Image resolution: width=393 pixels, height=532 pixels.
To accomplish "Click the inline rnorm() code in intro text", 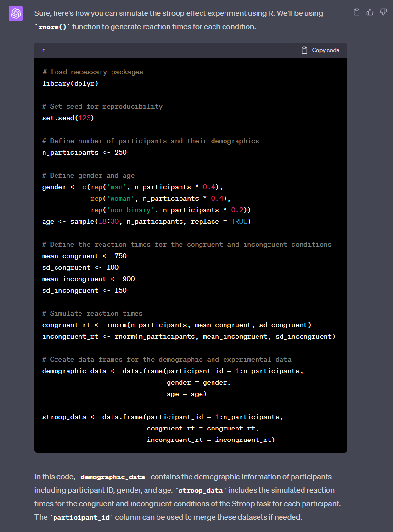I will [53, 27].
